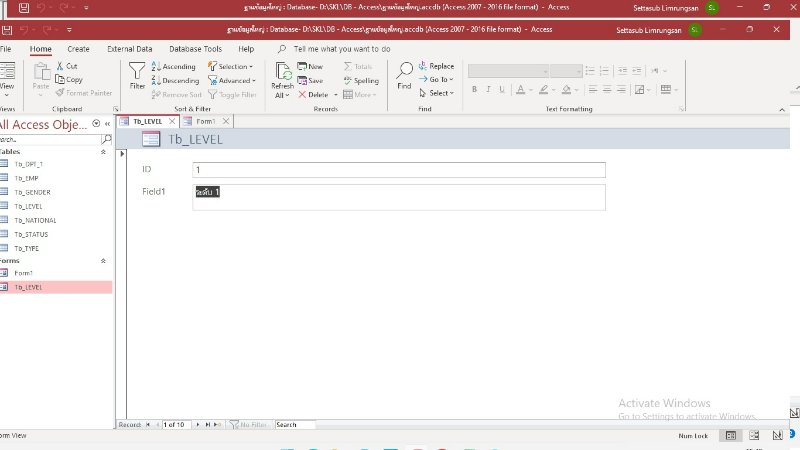Click Refresh All in the Records group
Screen dimensions: 800x450
coord(283,79)
